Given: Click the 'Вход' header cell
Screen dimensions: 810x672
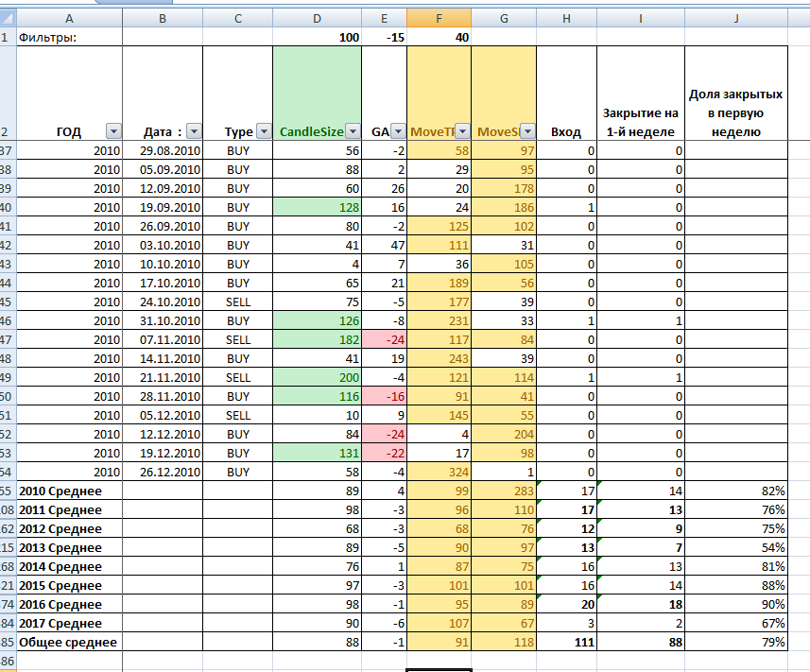Looking at the screenshot, I should 567,93.
